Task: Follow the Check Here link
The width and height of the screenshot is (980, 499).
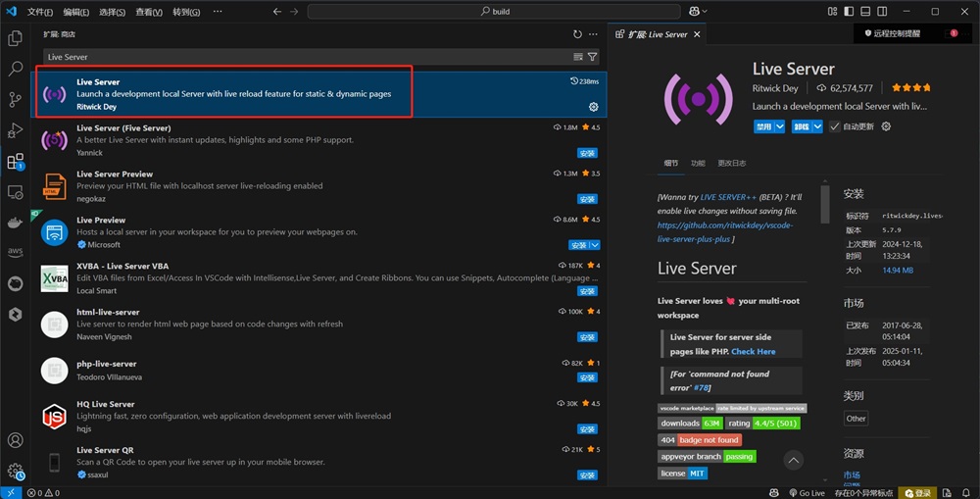Action: point(753,351)
